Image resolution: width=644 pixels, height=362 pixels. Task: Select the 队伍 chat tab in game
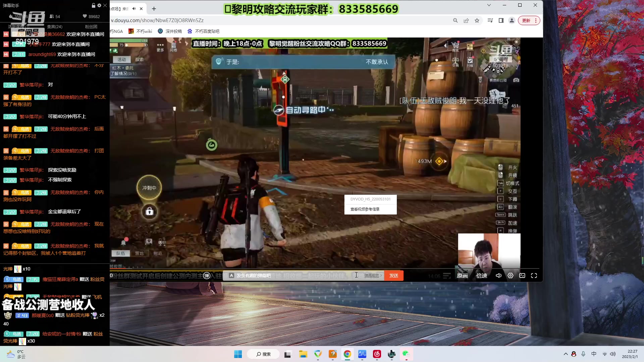120,253
